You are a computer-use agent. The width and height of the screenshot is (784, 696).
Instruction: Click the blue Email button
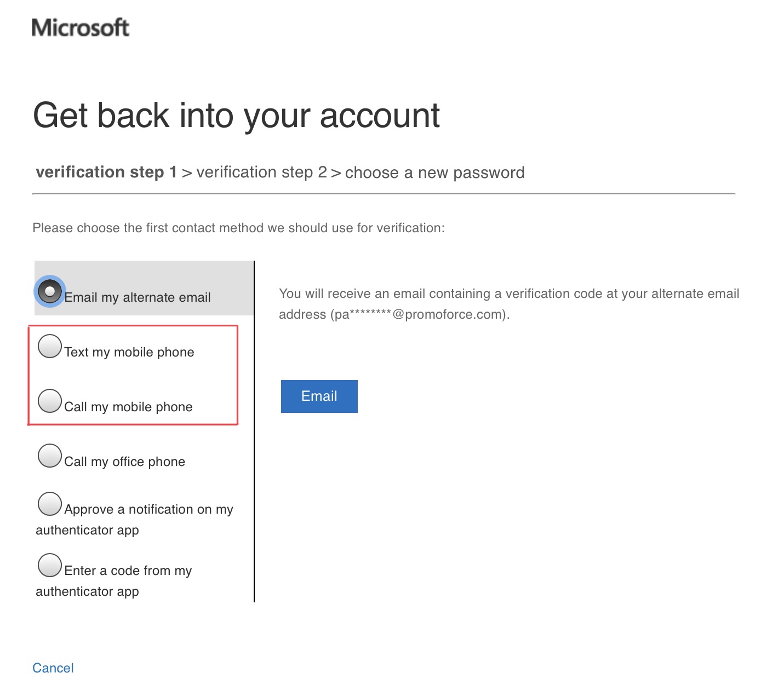tap(319, 396)
